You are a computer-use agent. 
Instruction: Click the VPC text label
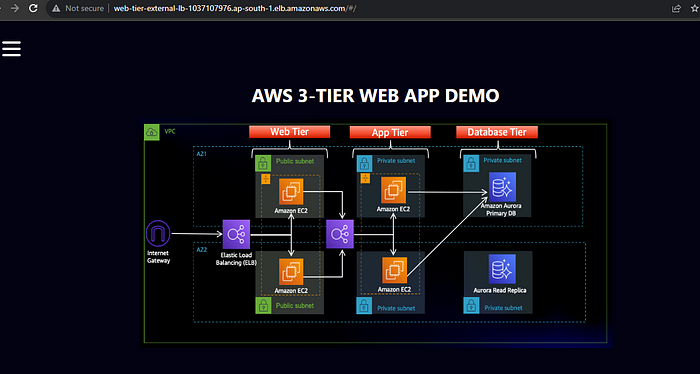170,132
